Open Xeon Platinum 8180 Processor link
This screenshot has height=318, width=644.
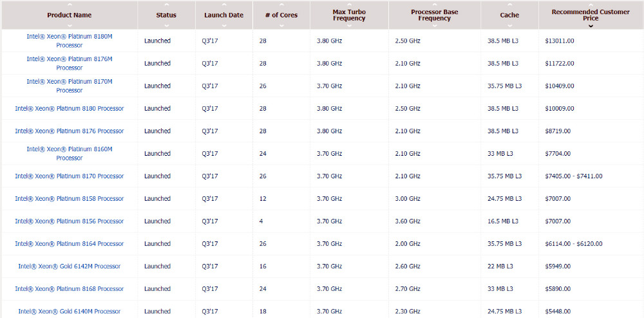(70, 108)
